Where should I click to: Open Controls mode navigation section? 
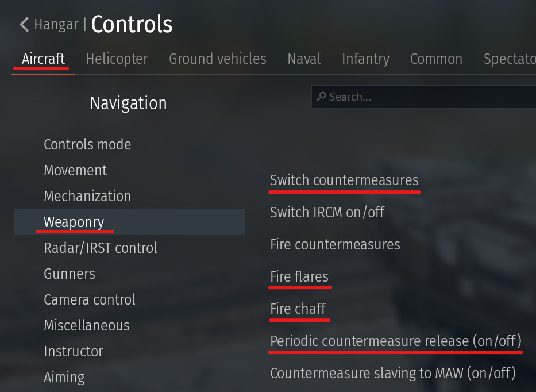(x=87, y=144)
